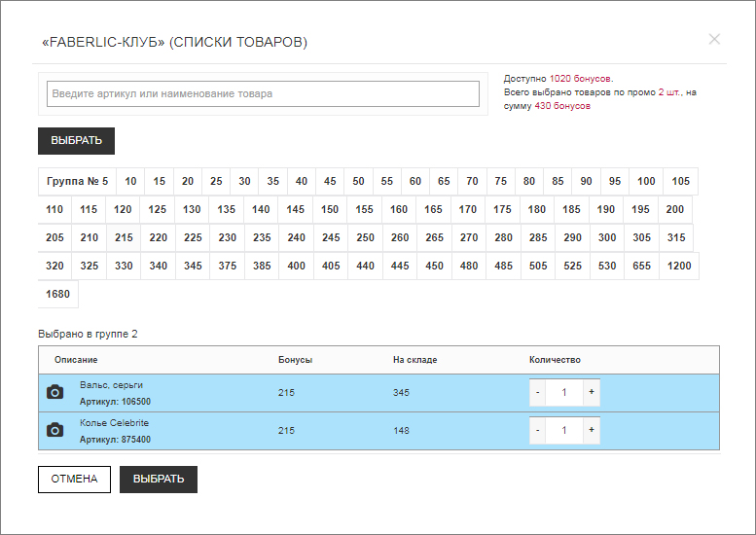The image size is (756, 535).
Task: Select bonus group 75
Action: (x=500, y=181)
